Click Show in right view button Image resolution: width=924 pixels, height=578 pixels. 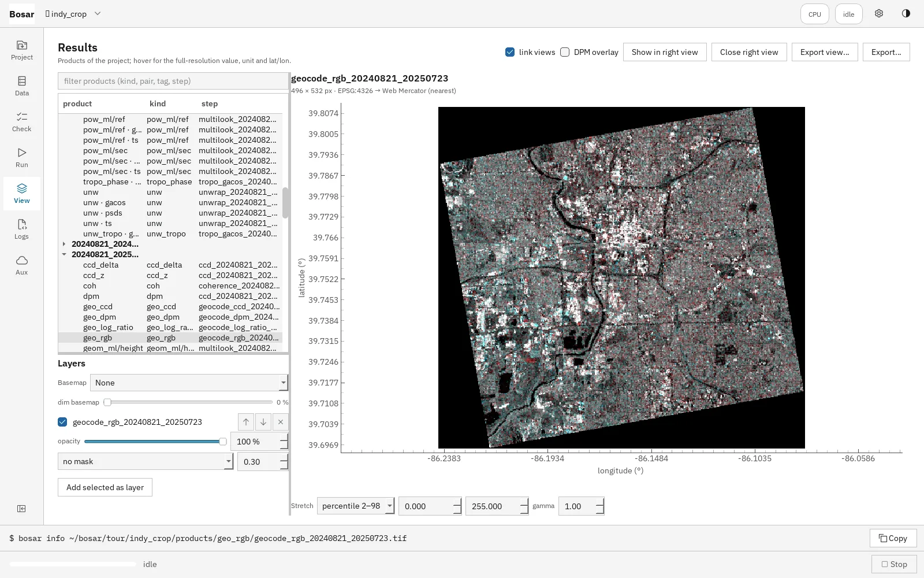(665, 52)
